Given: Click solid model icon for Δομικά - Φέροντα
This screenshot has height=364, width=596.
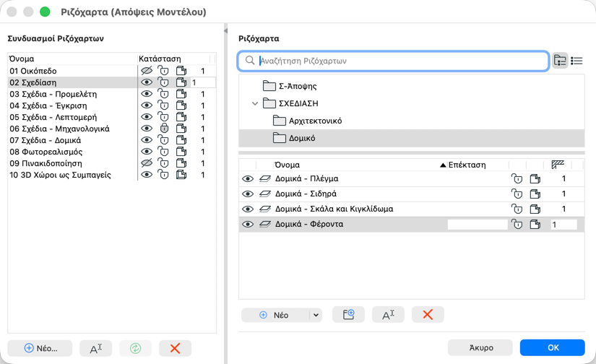Looking at the screenshot, I should (535, 224).
